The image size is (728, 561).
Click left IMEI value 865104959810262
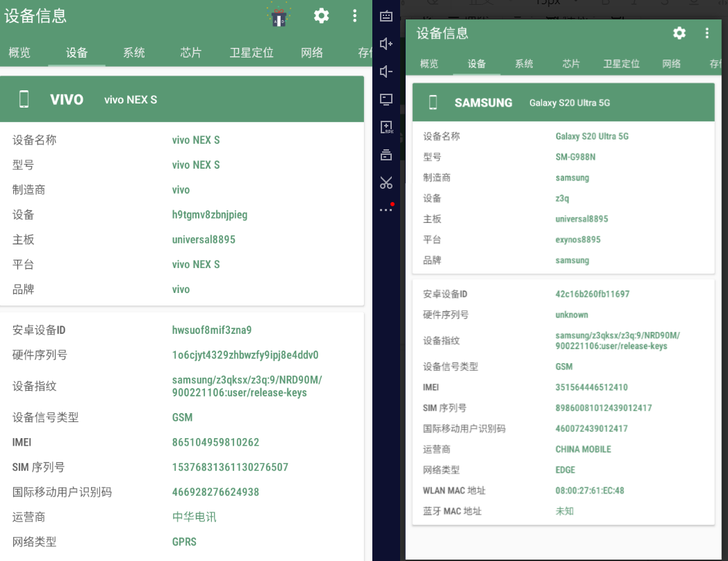coord(215,442)
